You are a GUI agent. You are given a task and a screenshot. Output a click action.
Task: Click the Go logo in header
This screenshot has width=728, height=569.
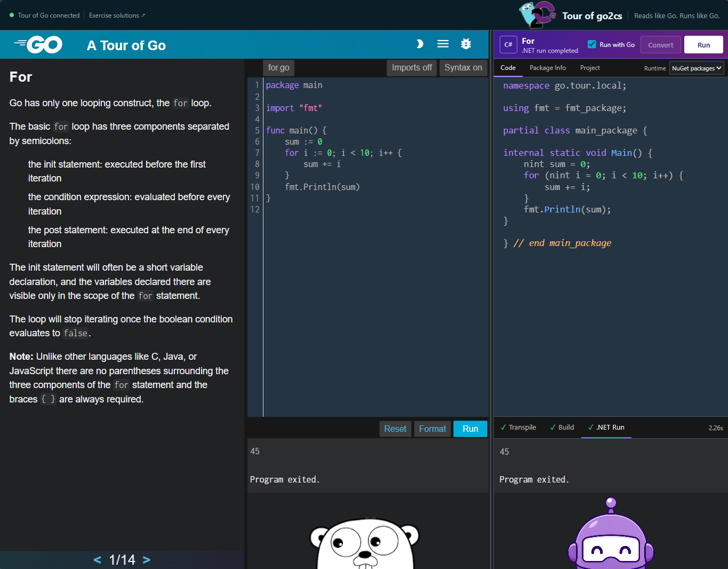38,45
